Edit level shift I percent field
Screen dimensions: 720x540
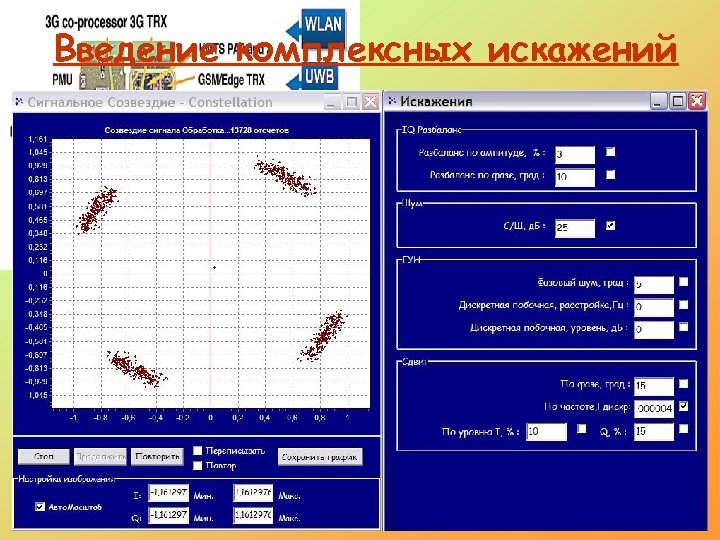[x=546, y=432]
